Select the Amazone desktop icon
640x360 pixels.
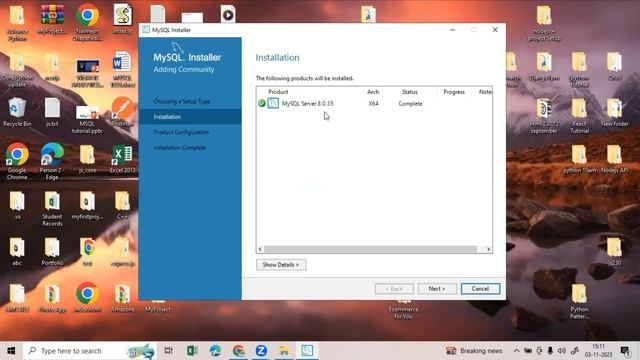122,298
